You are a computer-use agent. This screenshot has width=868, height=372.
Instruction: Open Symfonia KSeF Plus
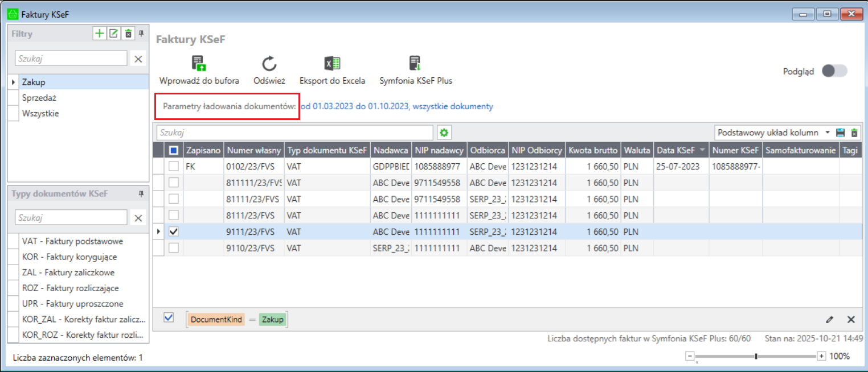coord(415,64)
